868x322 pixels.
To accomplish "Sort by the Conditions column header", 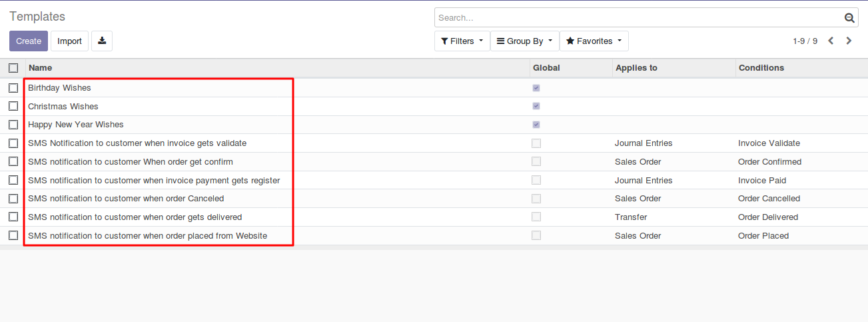I will 761,67.
